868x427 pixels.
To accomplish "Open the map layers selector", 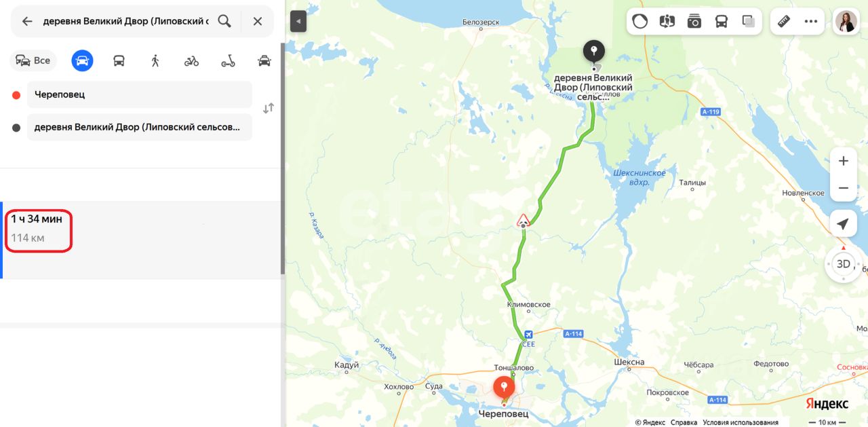I will click(x=749, y=21).
